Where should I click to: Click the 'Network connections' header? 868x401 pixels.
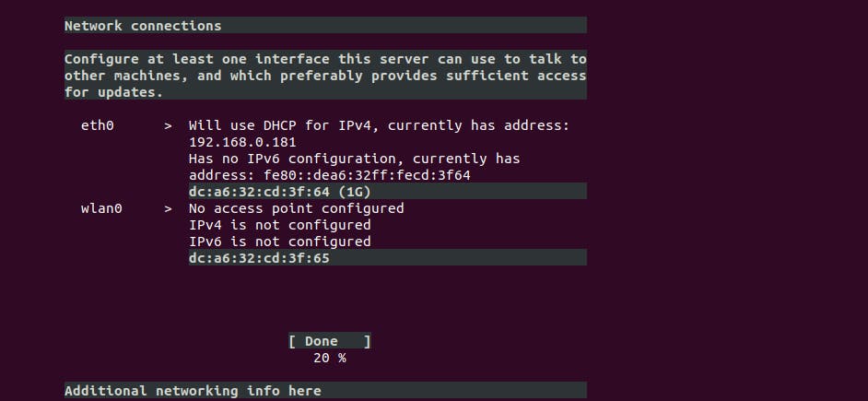[x=143, y=26]
